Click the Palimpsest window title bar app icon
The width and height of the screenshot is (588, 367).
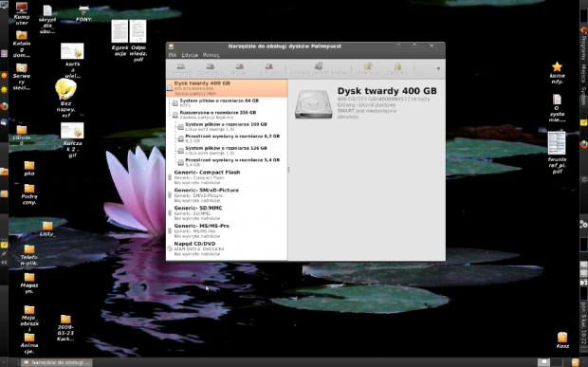click(171, 46)
